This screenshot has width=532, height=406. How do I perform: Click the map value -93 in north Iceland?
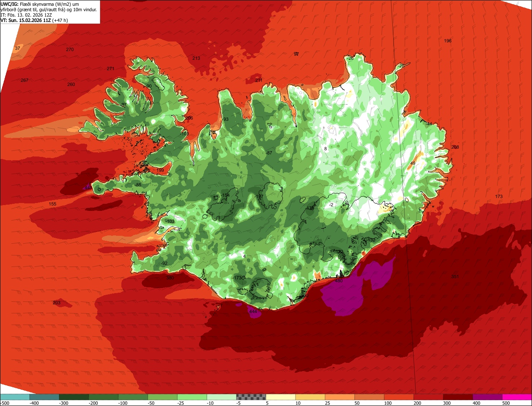(x=225, y=119)
